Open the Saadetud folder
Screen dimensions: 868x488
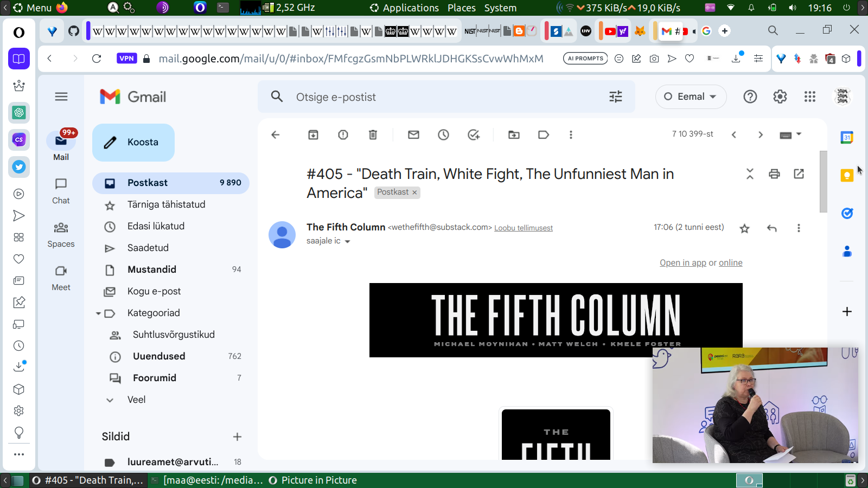pos(171,248)
